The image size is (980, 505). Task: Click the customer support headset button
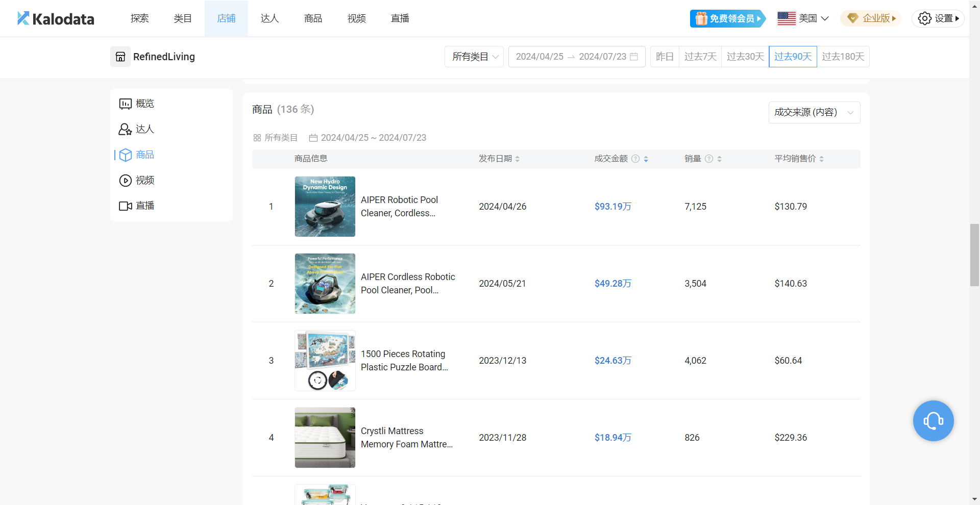[933, 421]
